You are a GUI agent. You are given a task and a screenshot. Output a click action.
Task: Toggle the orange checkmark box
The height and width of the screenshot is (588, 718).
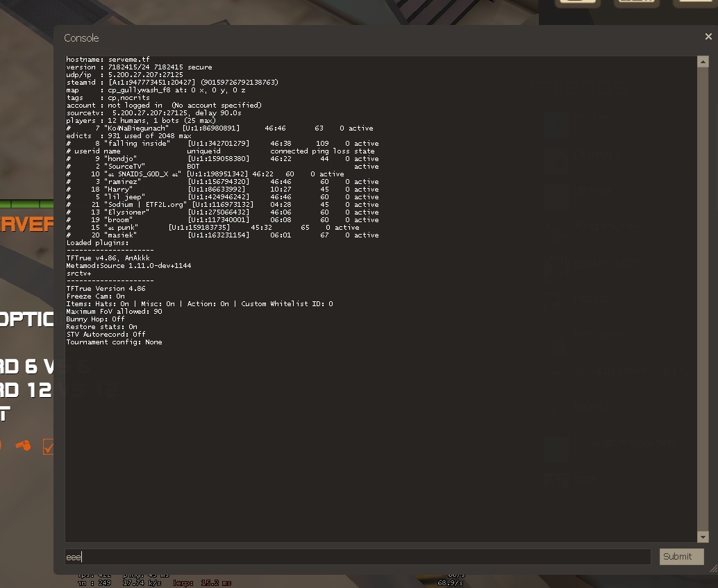[x=49, y=446]
